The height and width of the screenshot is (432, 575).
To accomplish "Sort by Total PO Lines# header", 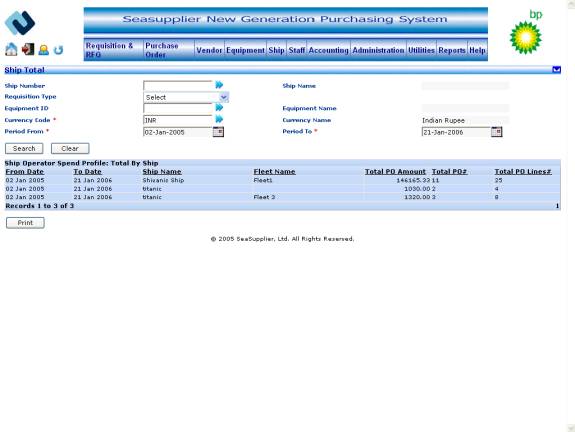I will [x=523, y=172].
